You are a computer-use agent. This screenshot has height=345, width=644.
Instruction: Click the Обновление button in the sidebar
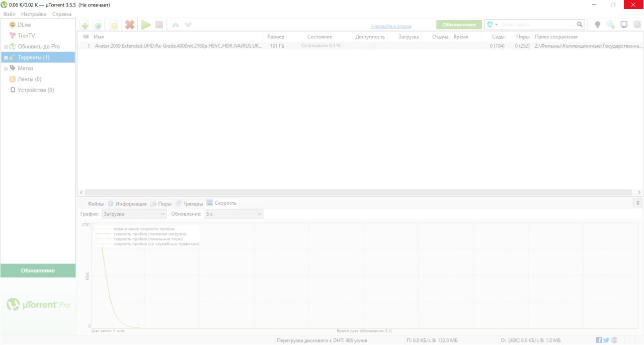[38, 271]
